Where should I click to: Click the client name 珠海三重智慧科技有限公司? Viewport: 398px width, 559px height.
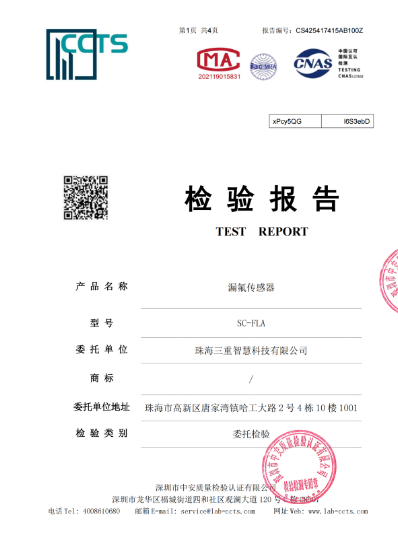click(251, 351)
